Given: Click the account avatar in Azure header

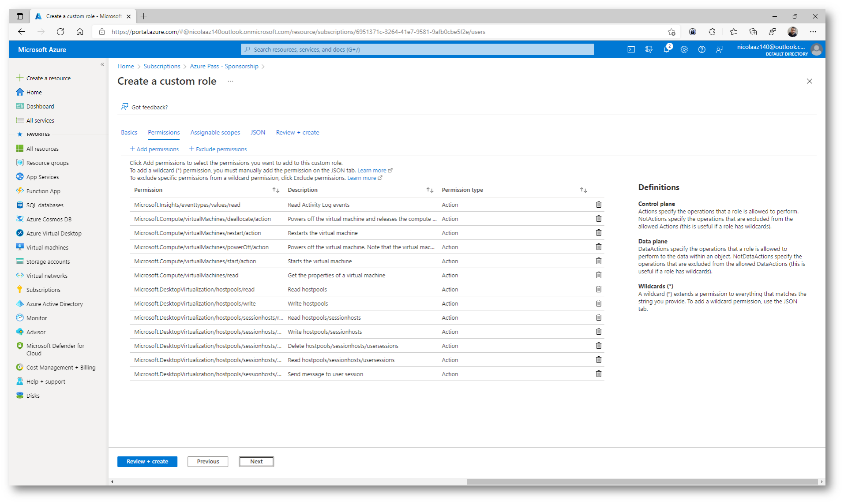Looking at the screenshot, I should coord(817,50).
